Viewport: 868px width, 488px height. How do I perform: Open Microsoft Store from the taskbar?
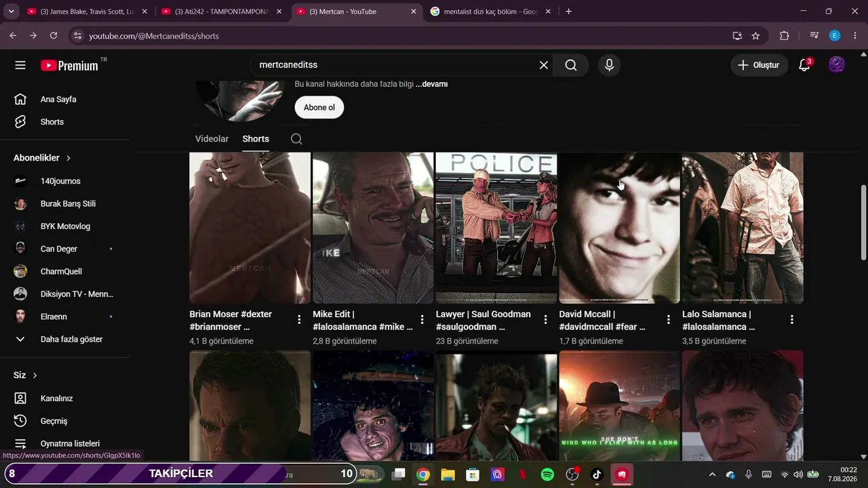473,474
